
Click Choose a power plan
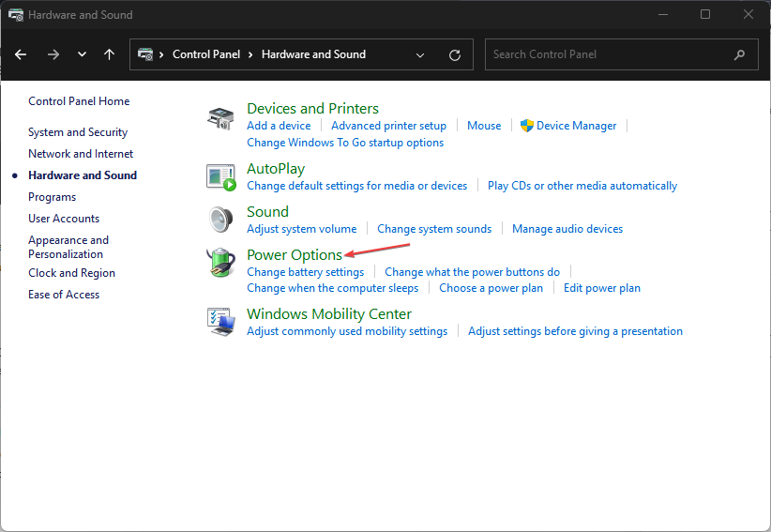[x=491, y=288]
